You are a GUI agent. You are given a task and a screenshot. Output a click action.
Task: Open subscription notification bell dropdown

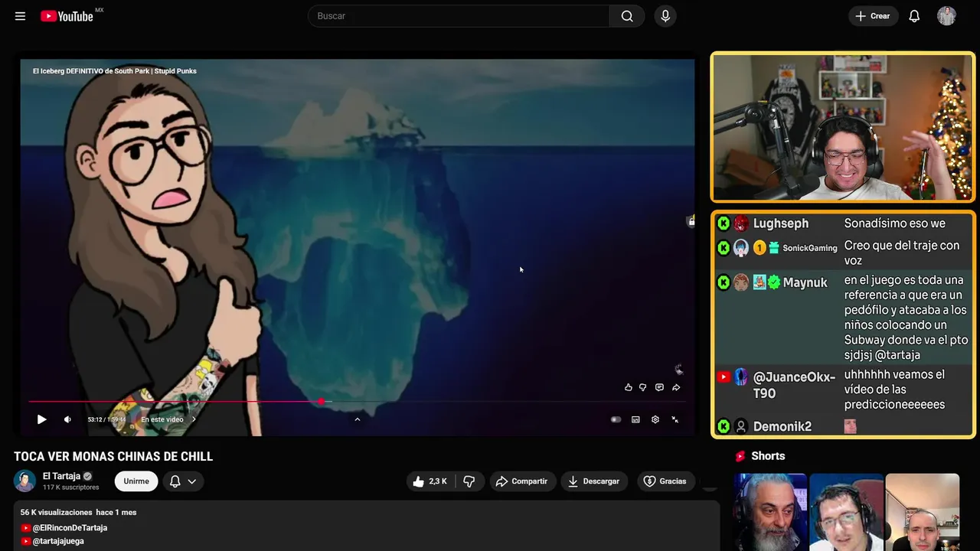tap(183, 481)
